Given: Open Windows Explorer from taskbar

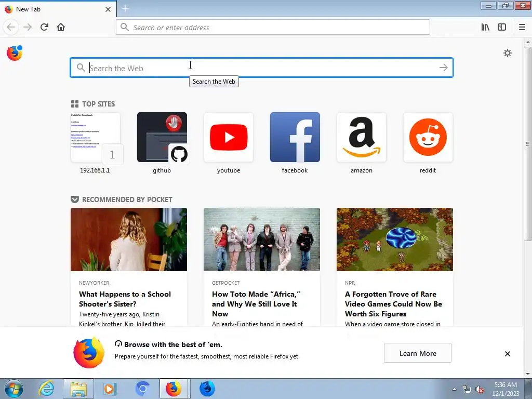Looking at the screenshot, I should point(78,389).
